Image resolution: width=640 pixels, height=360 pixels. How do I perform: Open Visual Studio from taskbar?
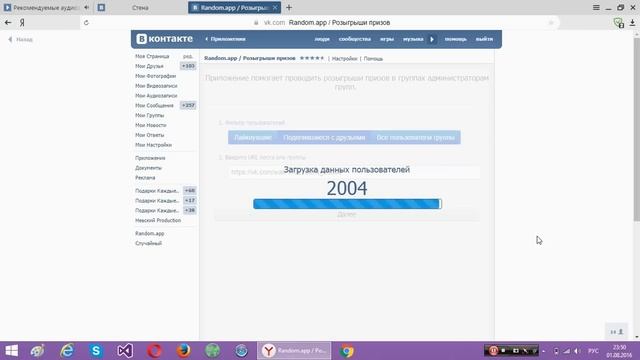[125, 351]
